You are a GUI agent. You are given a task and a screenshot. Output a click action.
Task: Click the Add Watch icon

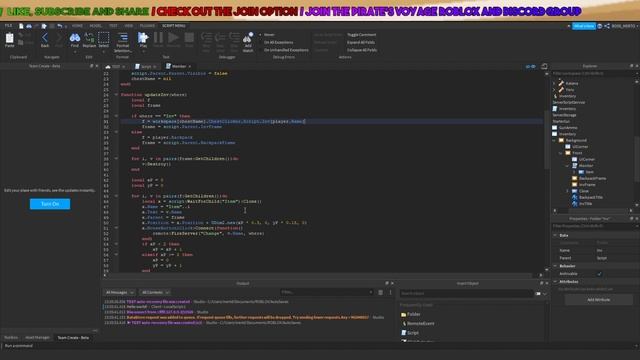pyautogui.click(x=248, y=42)
